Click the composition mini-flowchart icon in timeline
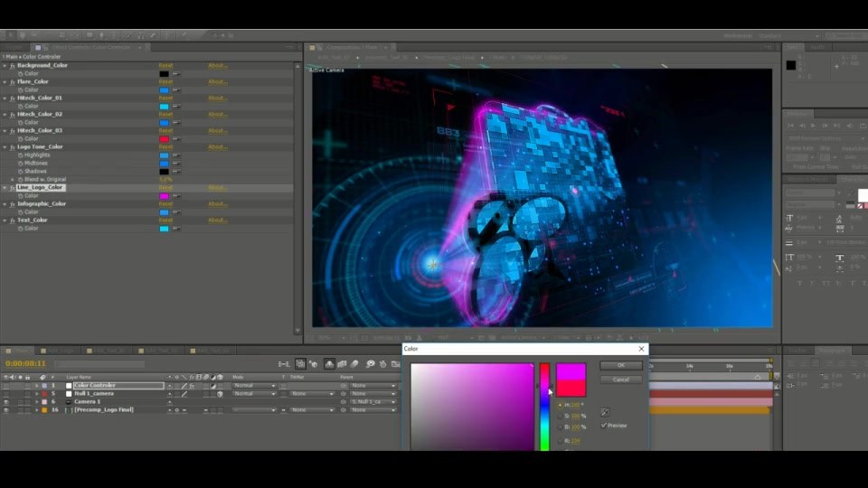Screen dimensions: 868x488 point(284,363)
